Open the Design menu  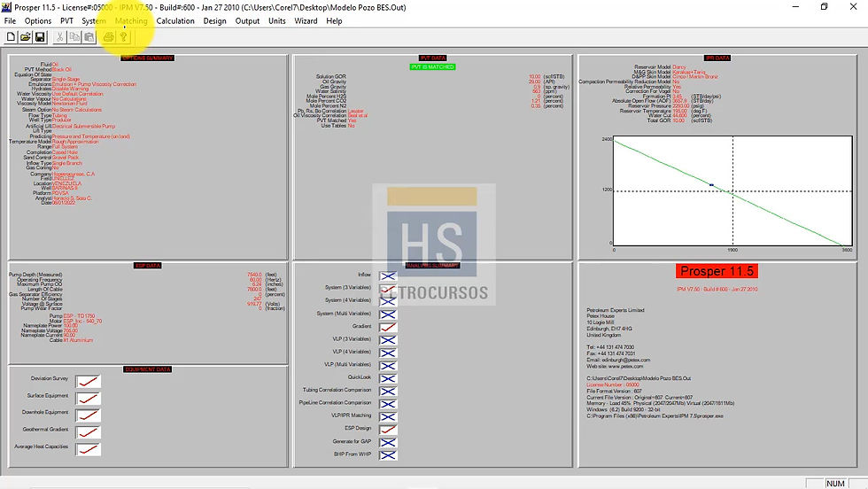tap(214, 21)
